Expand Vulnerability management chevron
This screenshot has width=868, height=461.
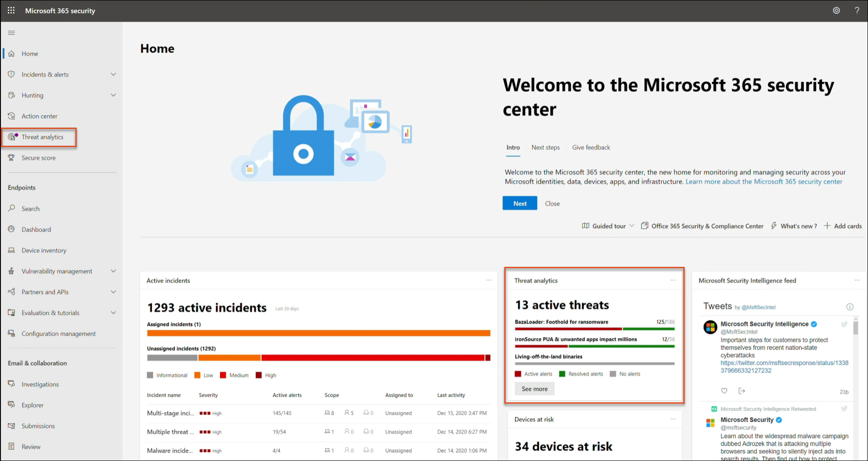tap(114, 271)
